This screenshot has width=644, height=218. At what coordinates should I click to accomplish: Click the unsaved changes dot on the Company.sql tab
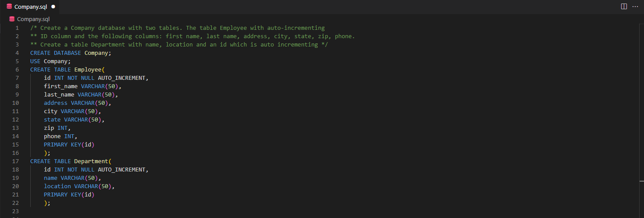point(53,7)
